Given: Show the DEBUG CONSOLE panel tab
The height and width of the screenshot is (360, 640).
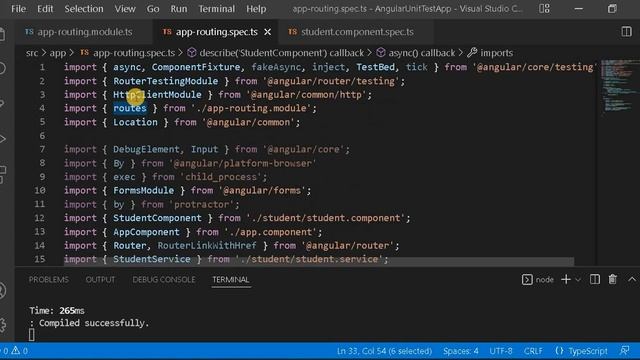Looking at the screenshot, I should [164, 280].
